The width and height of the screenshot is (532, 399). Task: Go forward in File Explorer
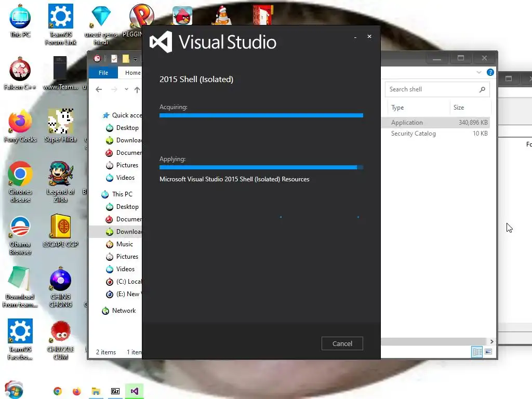coord(114,89)
